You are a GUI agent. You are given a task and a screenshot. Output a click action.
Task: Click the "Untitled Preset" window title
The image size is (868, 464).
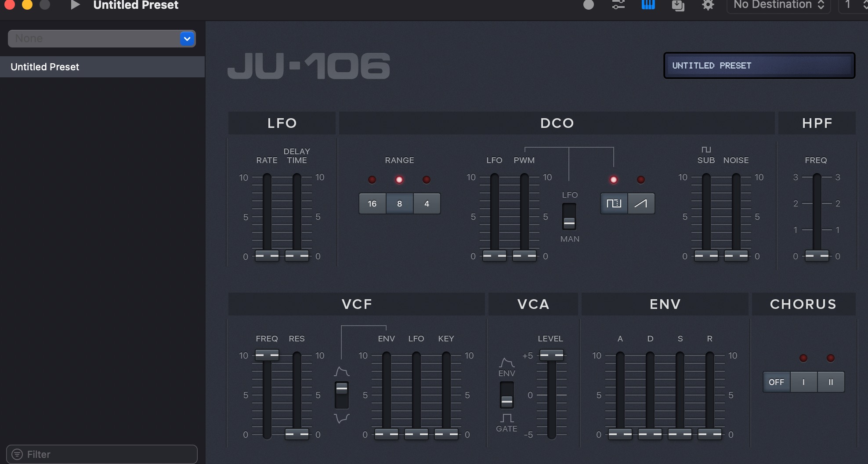136,5
